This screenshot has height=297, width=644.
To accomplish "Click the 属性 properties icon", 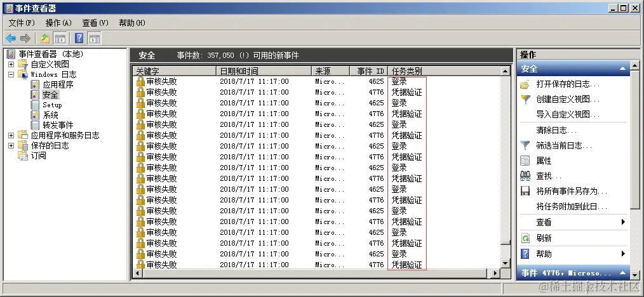I will point(525,161).
